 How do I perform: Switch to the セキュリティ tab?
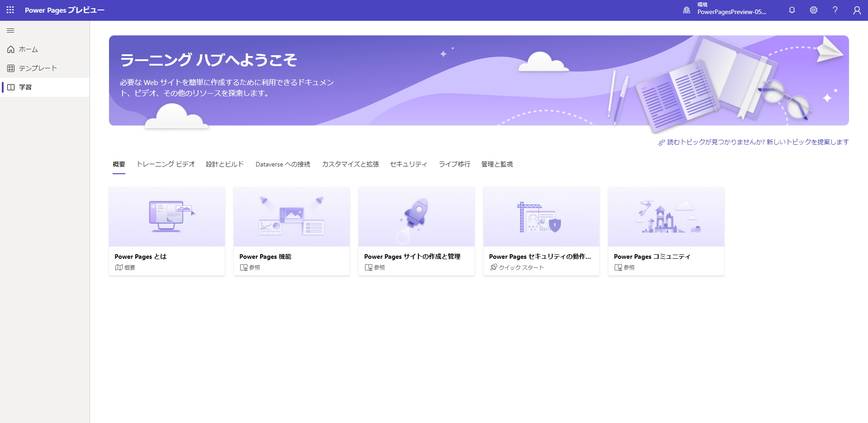click(408, 164)
